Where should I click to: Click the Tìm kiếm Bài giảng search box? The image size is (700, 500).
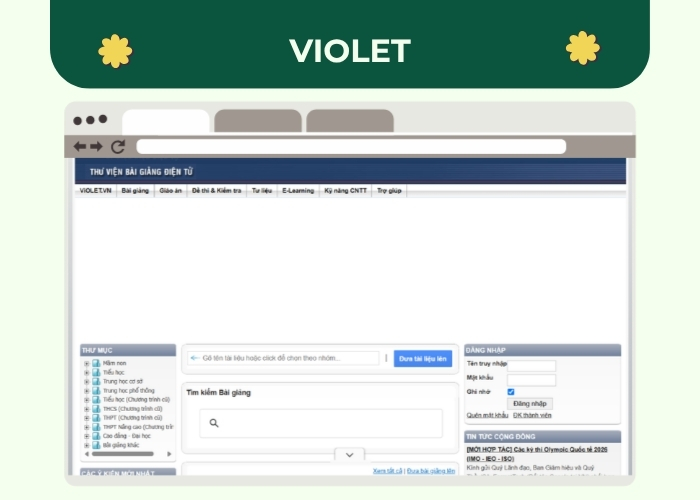click(321, 423)
